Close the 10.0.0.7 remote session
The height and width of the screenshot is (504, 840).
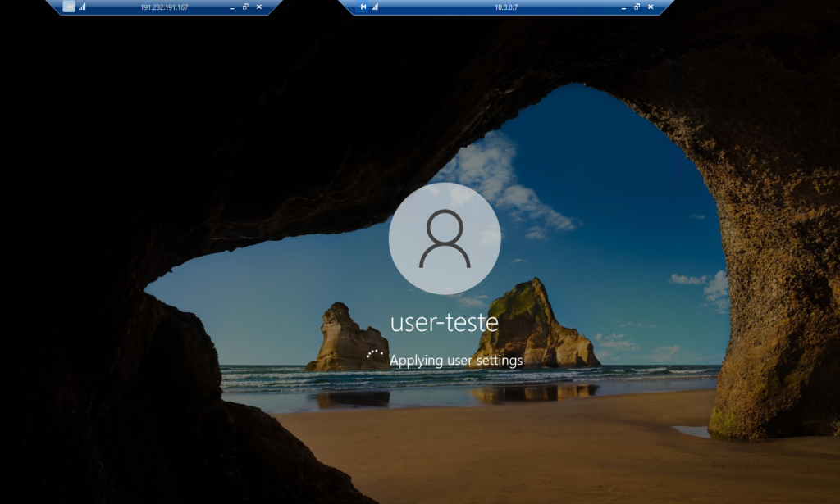[x=651, y=7]
